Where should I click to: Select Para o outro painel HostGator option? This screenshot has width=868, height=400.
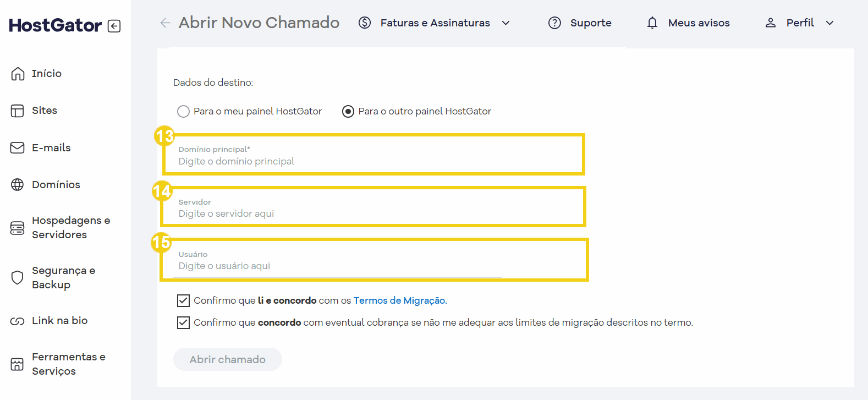click(348, 111)
